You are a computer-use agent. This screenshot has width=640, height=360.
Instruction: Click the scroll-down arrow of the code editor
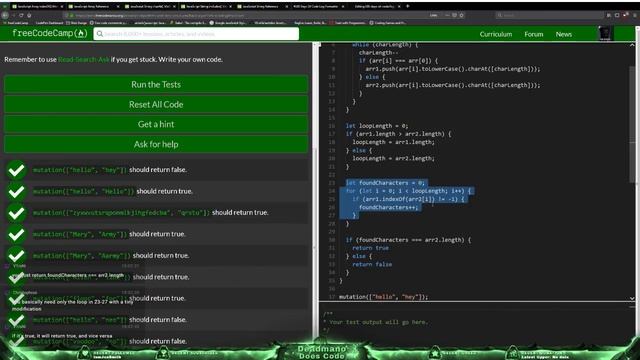pyautogui.click(x=632, y=298)
